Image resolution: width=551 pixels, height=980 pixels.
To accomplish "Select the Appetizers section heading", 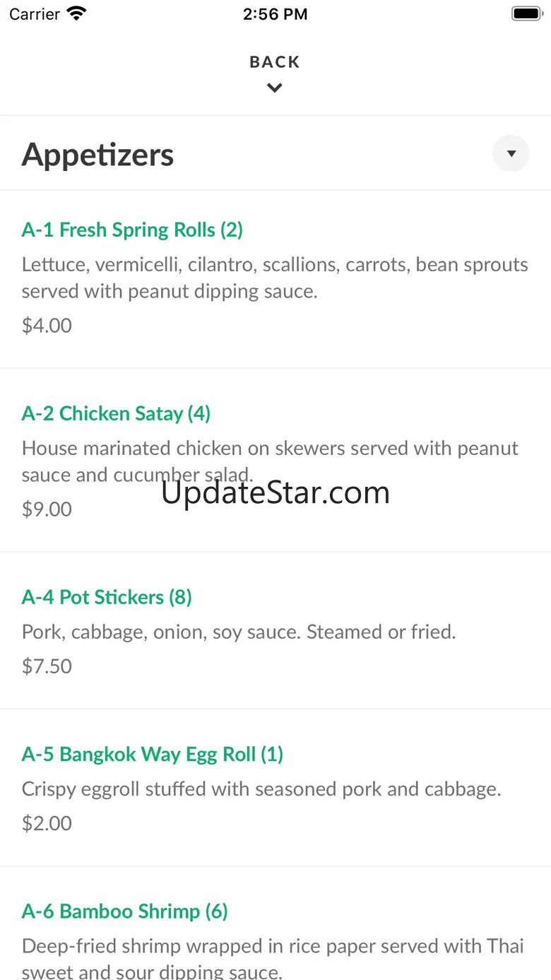I will (97, 155).
